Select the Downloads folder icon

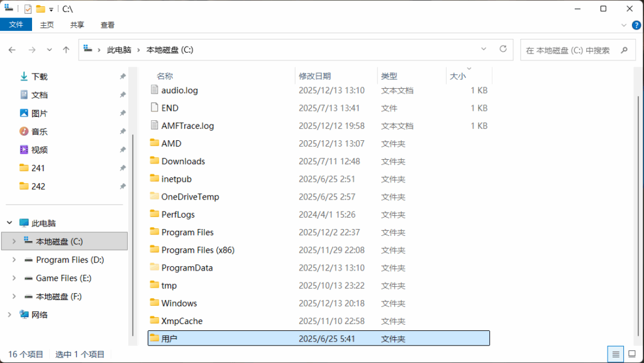pos(155,160)
